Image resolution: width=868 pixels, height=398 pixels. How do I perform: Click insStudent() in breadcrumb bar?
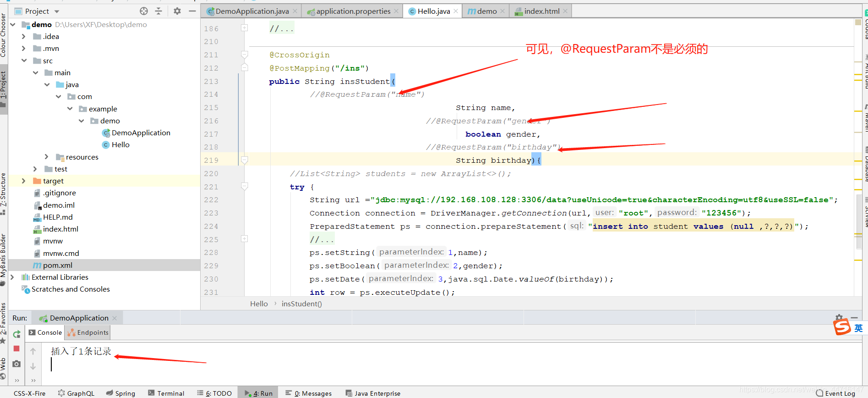[302, 304]
